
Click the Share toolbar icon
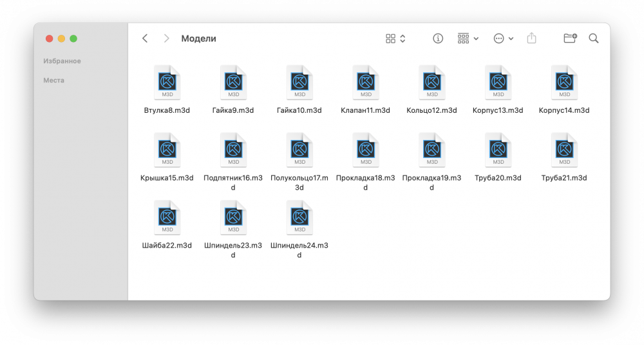point(531,39)
